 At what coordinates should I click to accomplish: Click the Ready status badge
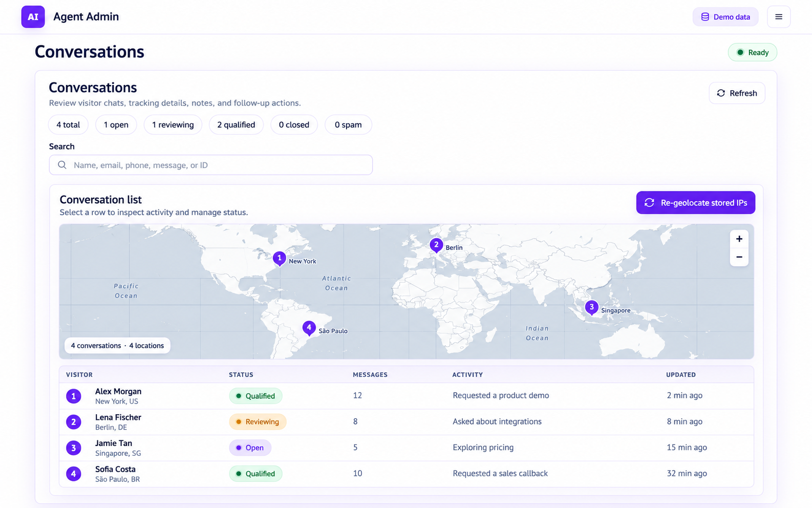[x=752, y=52]
